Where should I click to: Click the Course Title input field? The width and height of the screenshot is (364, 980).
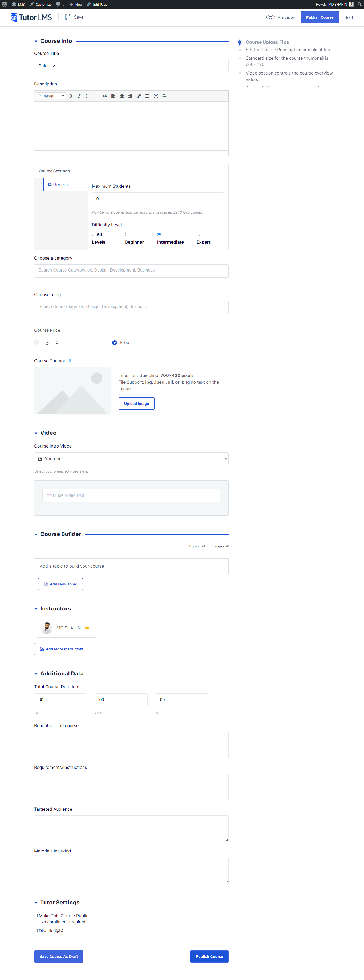coord(131,66)
